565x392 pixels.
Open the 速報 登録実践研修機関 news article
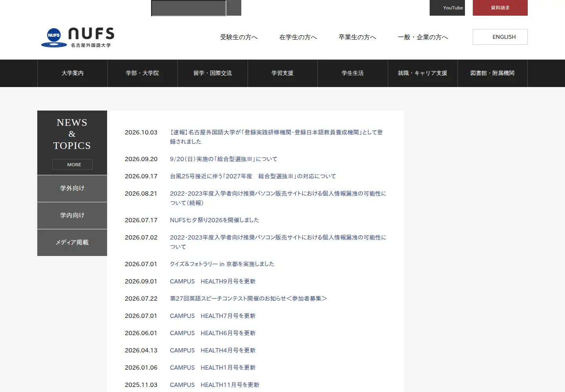[276, 137]
